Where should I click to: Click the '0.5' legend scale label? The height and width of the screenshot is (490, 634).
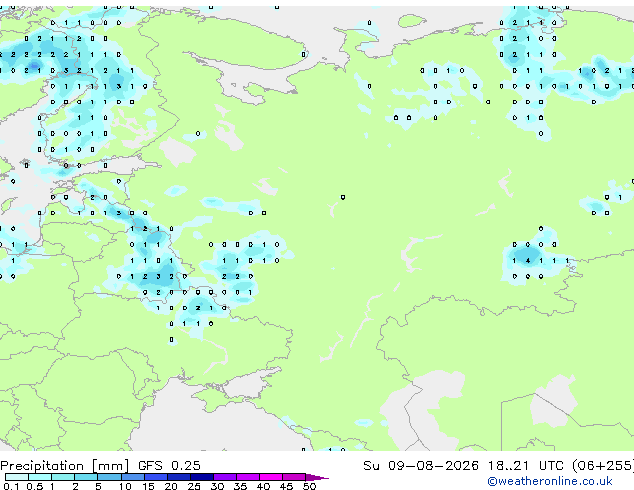[35, 486]
